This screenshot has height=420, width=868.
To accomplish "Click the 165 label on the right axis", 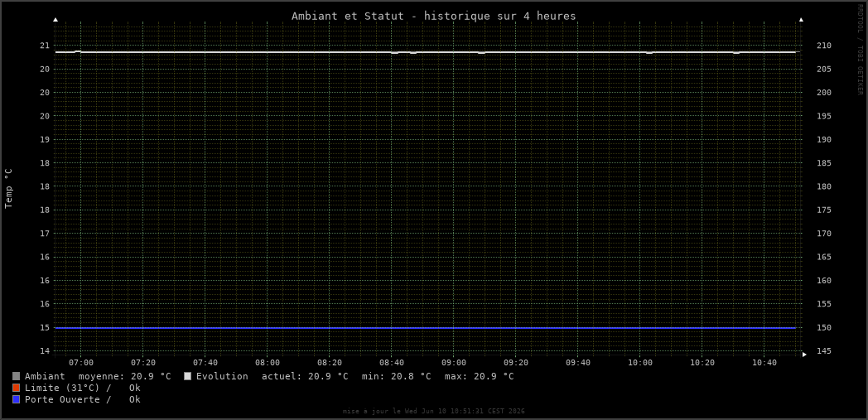I will (x=824, y=258).
